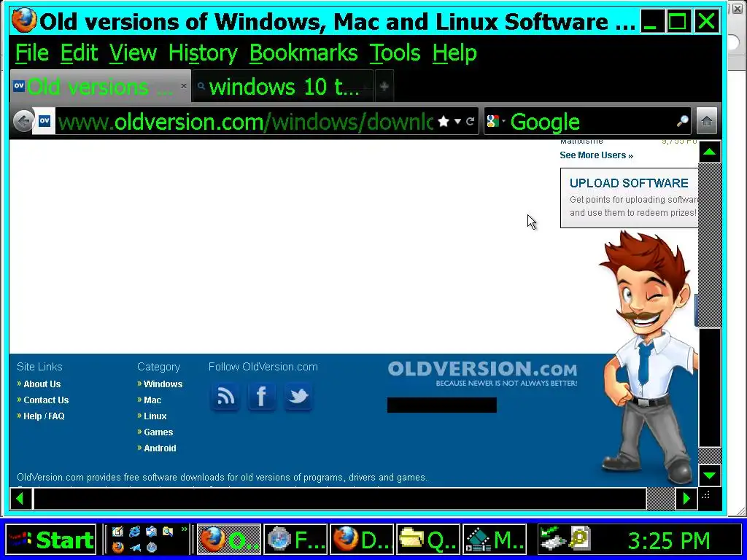747x560 pixels.
Task: Reload the page with the refresh icon
Action: (x=471, y=122)
